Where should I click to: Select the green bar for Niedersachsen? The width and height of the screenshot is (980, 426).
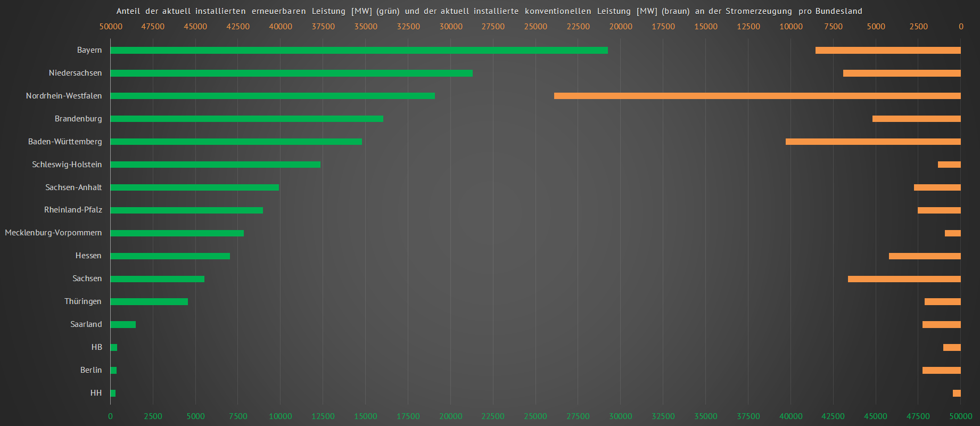(291, 73)
